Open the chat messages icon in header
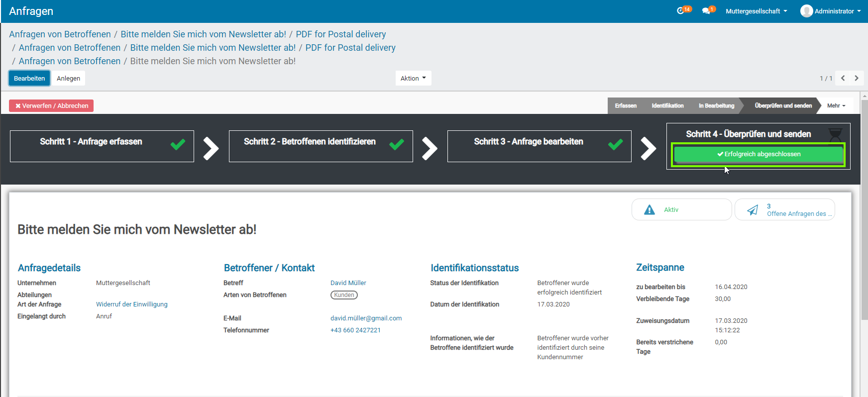 [x=706, y=11]
